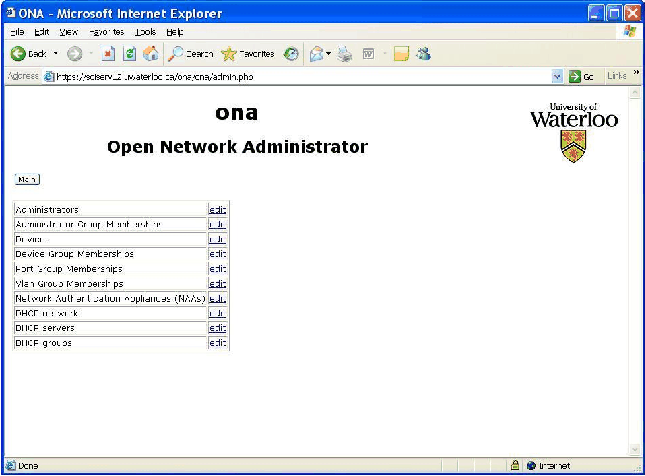Click inside the address bar URL field
This screenshot has height=476, width=645.
click(x=300, y=76)
